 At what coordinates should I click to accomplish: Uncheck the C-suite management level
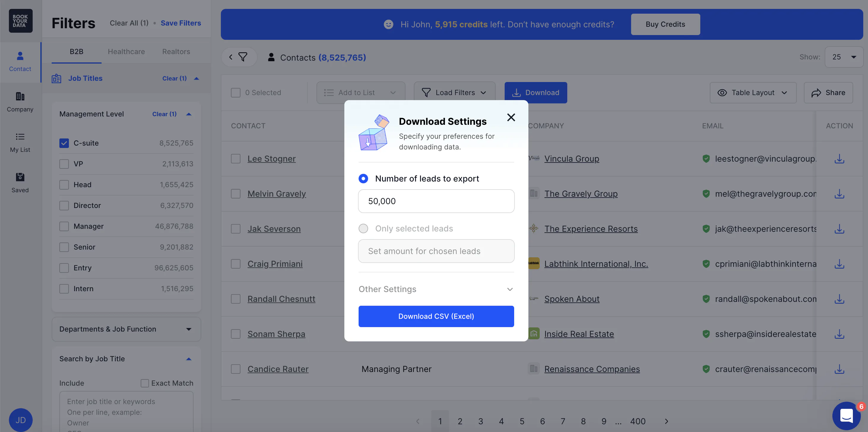tap(64, 143)
